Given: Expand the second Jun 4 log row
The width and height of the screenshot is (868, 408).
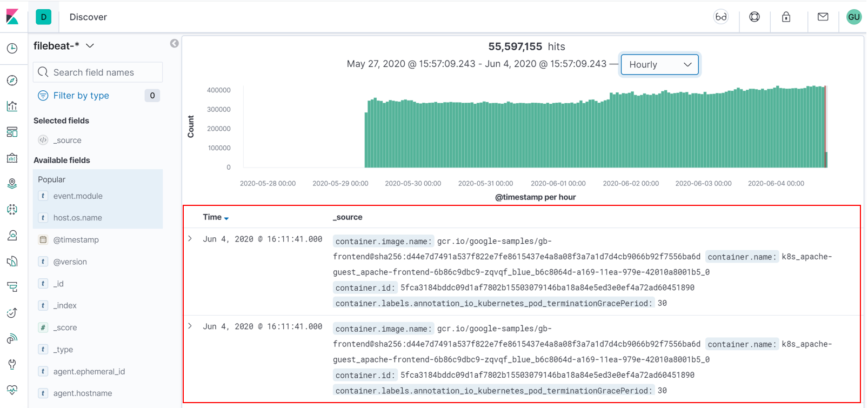Looking at the screenshot, I should coord(190,326).
